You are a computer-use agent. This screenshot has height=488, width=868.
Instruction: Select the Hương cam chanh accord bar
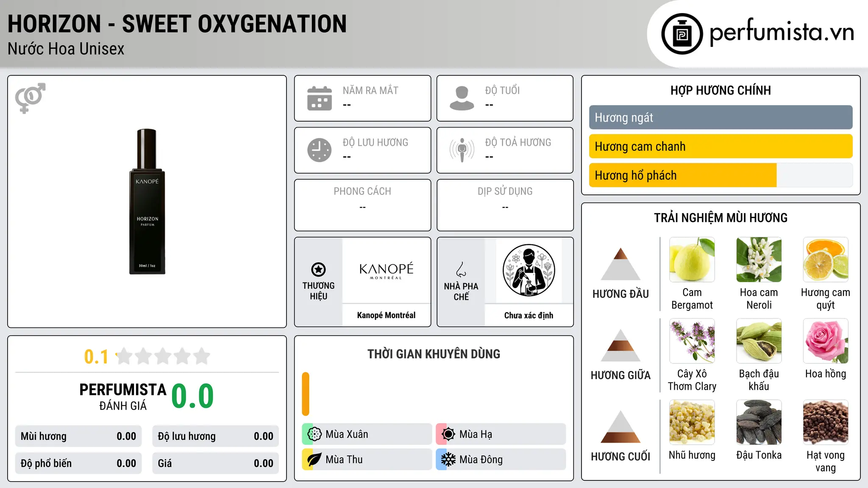(721, 146)
